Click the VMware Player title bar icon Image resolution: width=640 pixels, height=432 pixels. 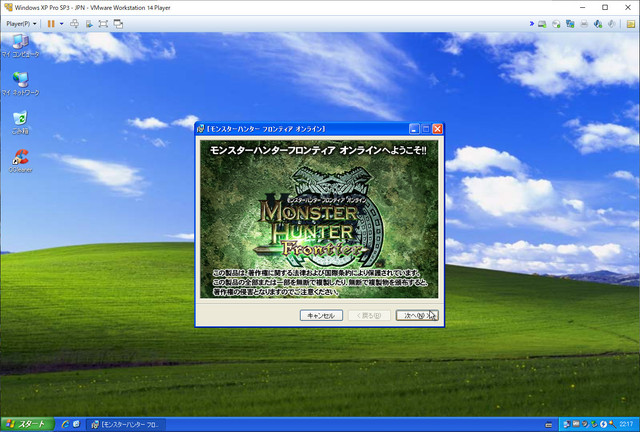pyautogui.click(x=8, y=7)
